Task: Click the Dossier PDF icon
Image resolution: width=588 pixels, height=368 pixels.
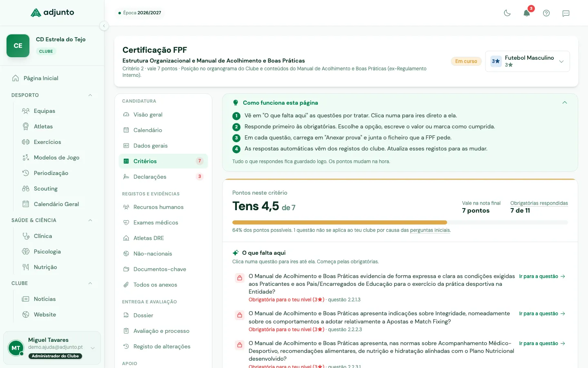Action: tap(126, 315)
